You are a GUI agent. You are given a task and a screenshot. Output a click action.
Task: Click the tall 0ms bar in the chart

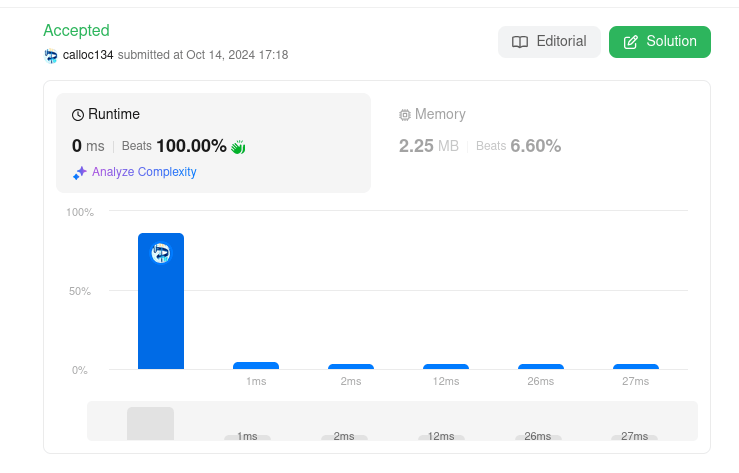coord(161,301)
